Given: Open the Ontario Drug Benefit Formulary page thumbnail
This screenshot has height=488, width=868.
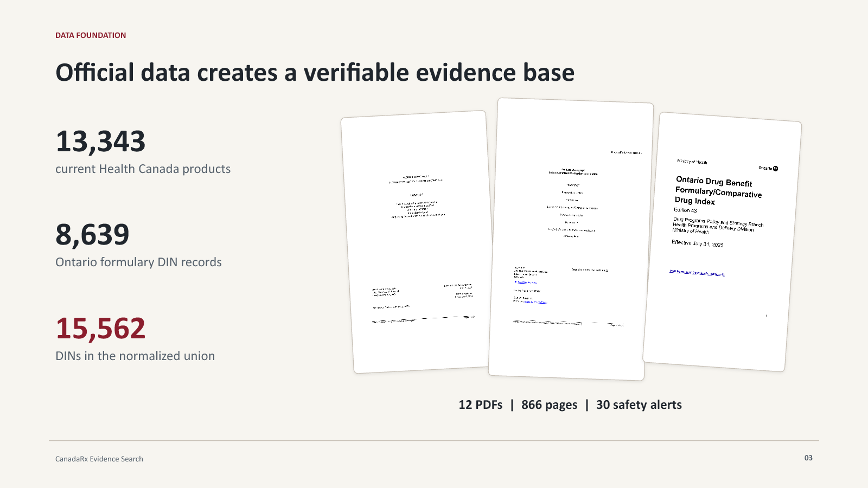Looking at the screenshot, I should coord(722,242).
